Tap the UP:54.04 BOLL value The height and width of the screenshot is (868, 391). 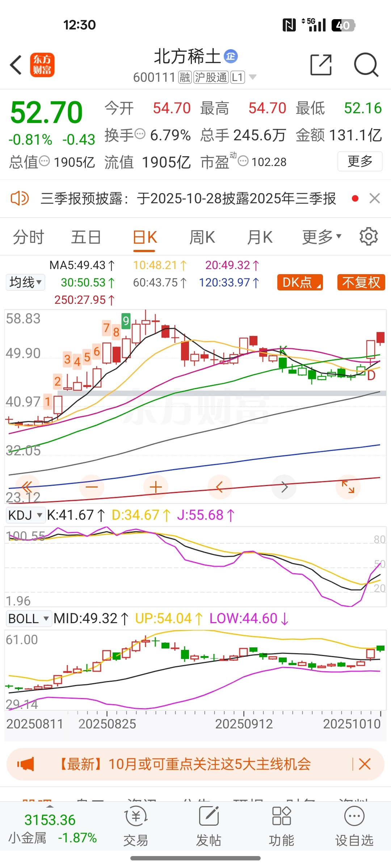pyautogui.click(x=169, y=618)
